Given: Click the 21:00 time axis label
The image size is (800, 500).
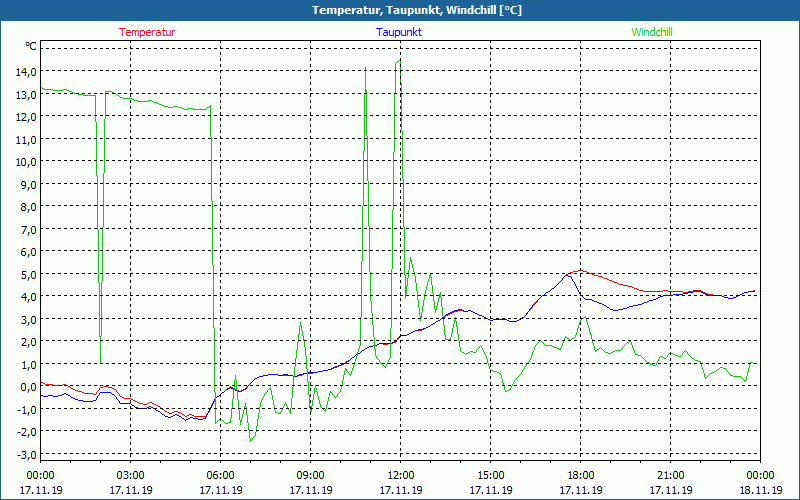Looking at the screenshot, I should (x=670, y=476).
